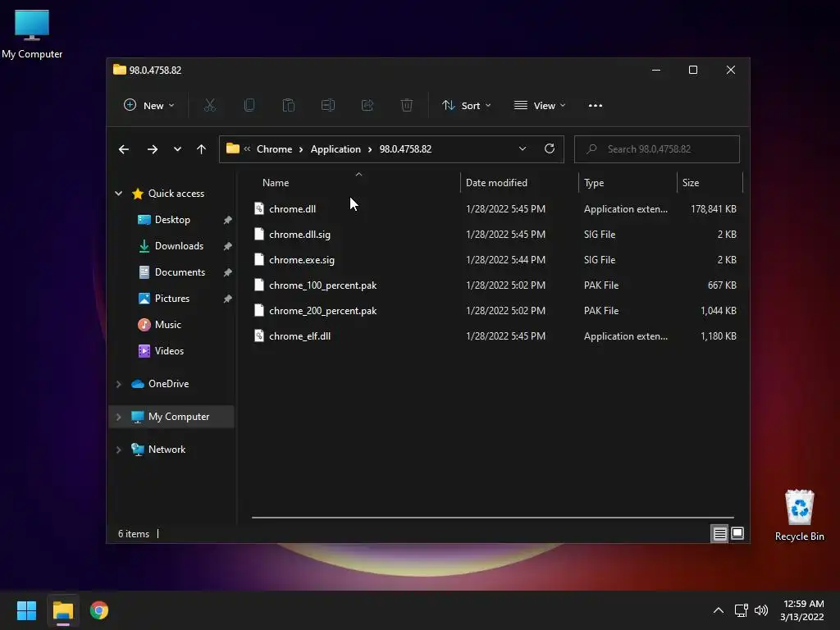The width and height of the screenshot is (840, 630).
Task: Collapse the Quick access tree
Action: (x=118, y=194)
